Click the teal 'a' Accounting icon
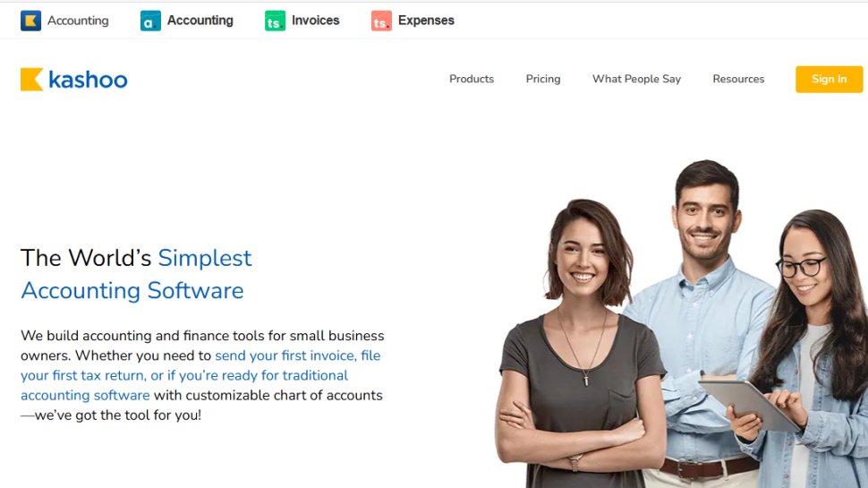This screenshot has height=488, width=868. (x=150, y=21)
